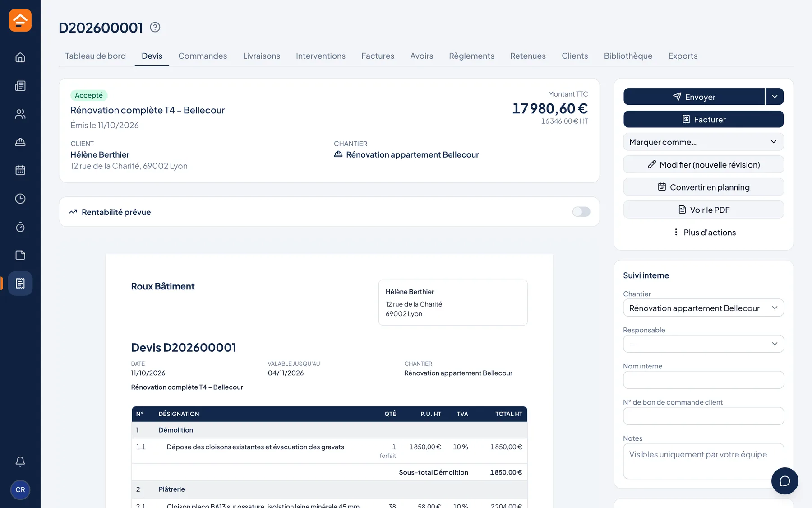Open the Chantier select in Suivi interne
The width and height of the screenshot is (812, 508).
click(703, 308)
